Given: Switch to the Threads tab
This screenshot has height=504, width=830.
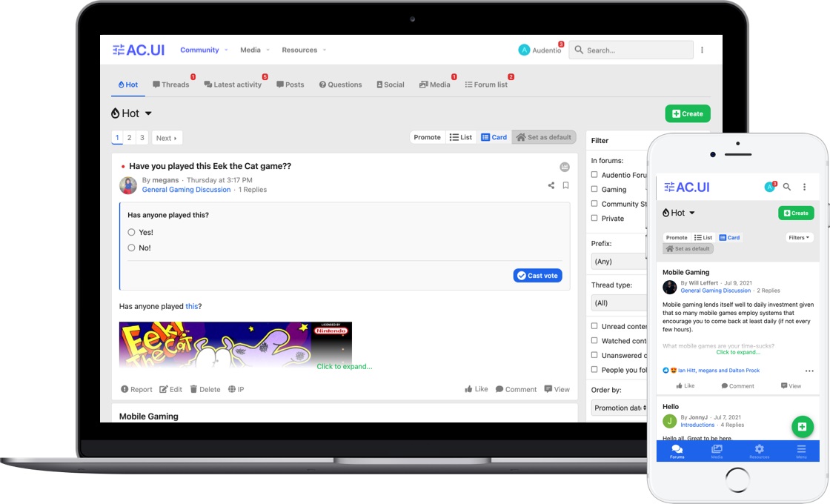Looking at the screenshot, I should pyautogui.click(x=171, y=84).
